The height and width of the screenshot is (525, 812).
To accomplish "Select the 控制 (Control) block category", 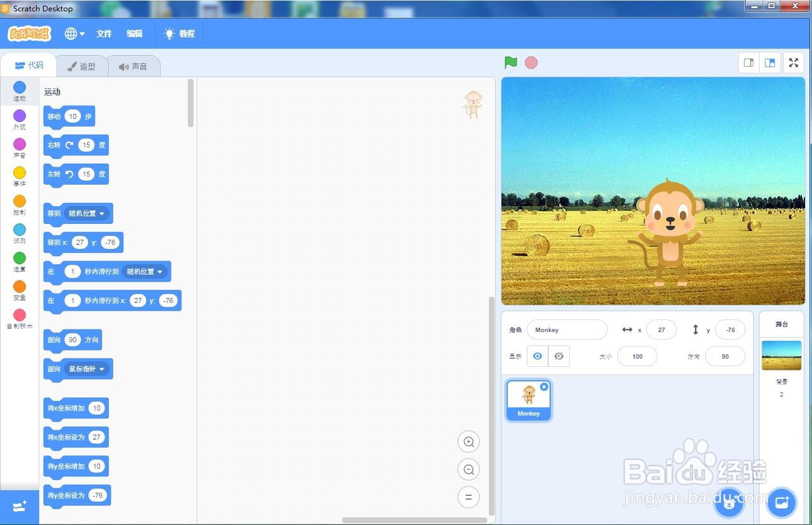I will (19, 205).
